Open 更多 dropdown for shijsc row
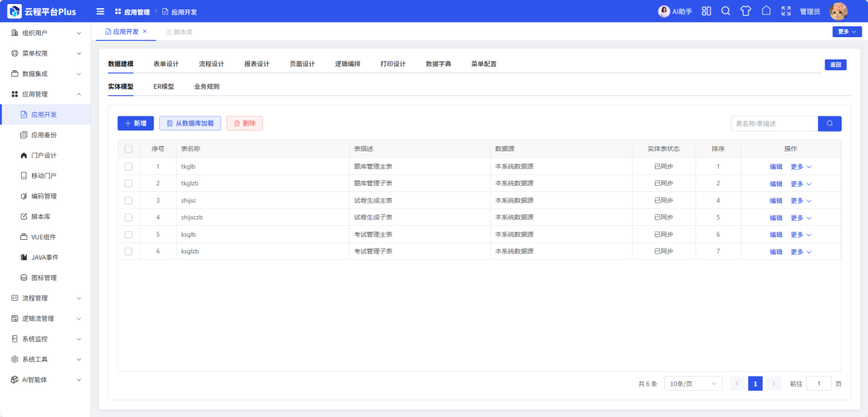868x417 pixels. pos(801,201)
